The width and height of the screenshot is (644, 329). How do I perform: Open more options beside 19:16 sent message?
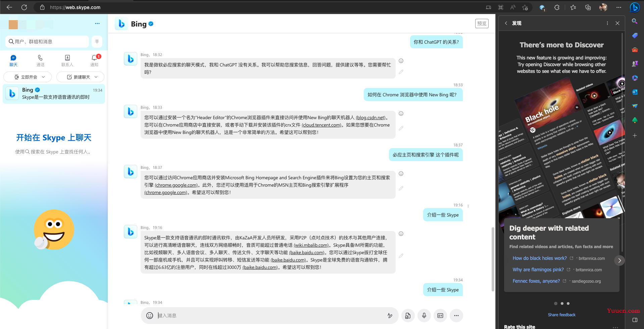tap(468, 206)
